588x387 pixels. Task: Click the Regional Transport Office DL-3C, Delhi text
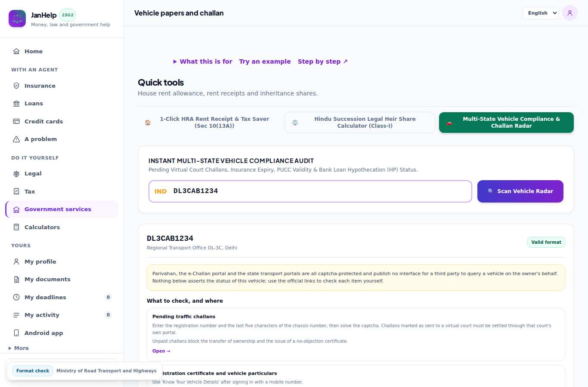(x=192, y=248)
